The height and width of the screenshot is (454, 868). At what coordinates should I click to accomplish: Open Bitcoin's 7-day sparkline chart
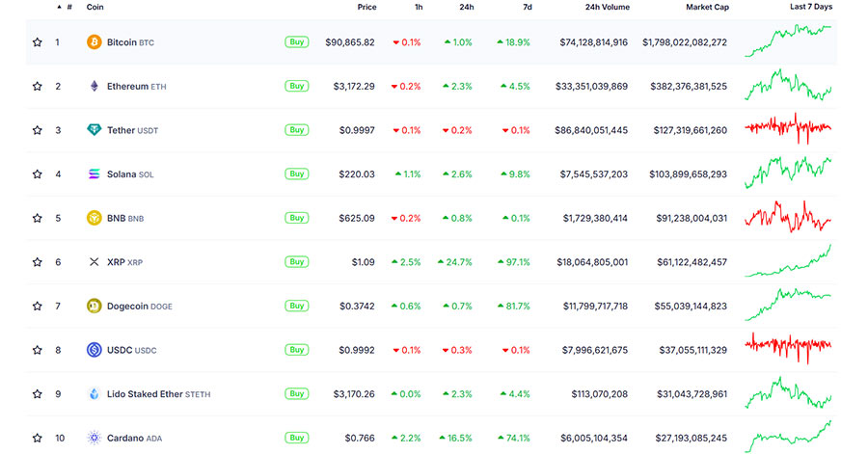coord(788,40)
